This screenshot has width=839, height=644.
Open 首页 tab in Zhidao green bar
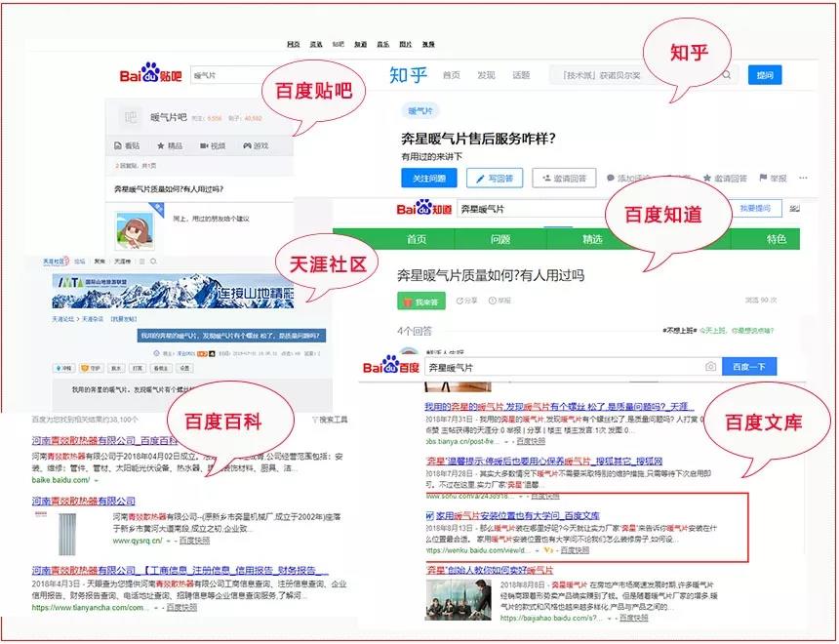coord(417,239)
